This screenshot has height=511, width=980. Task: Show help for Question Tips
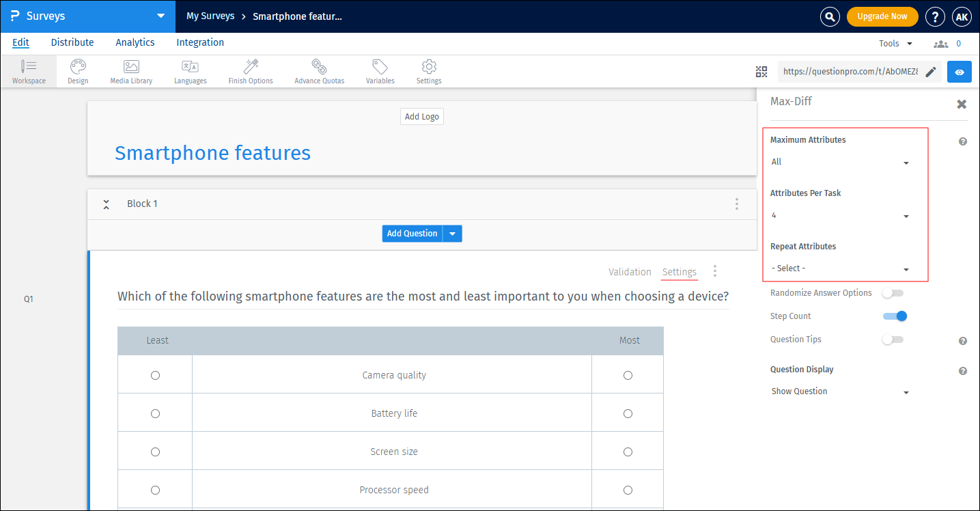coord(963,341)
